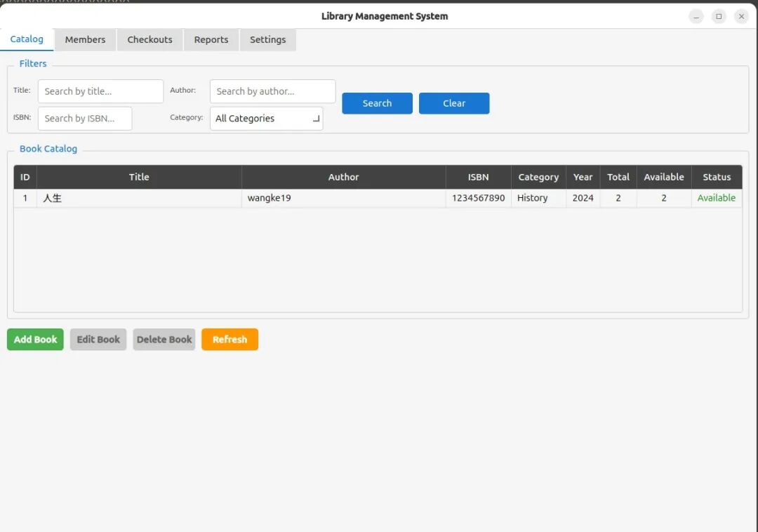
Task: Click the orange Refresh button
Action: [x=230, y=339]
